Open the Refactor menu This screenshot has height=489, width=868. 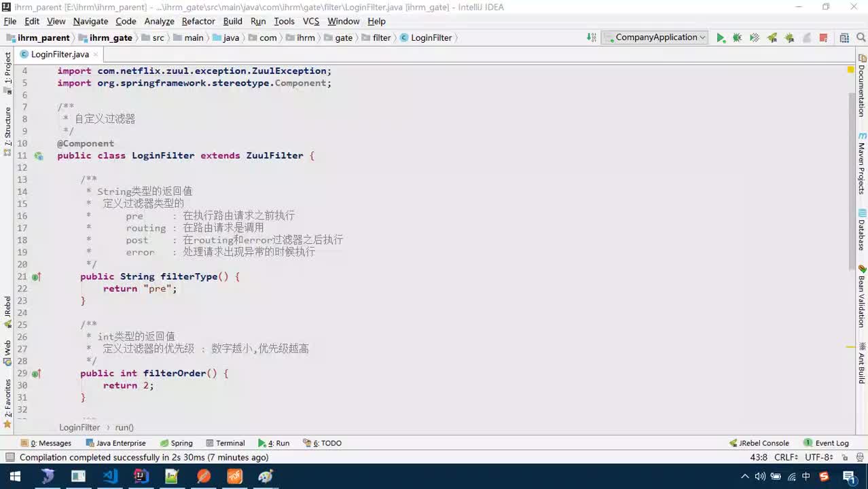(x=198, y=21)
